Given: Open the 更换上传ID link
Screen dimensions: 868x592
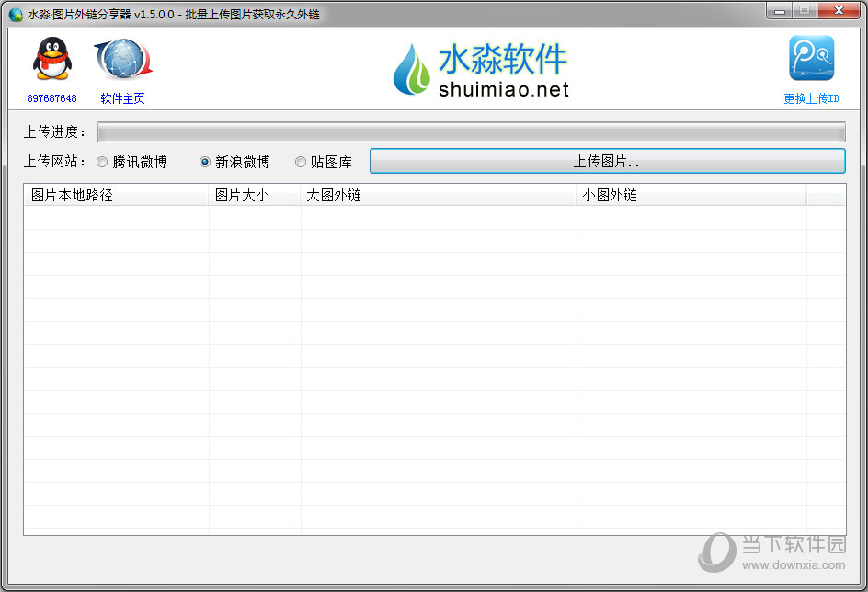Looking at the screenshot, I should pyautogui.click(x=812, y=98).
